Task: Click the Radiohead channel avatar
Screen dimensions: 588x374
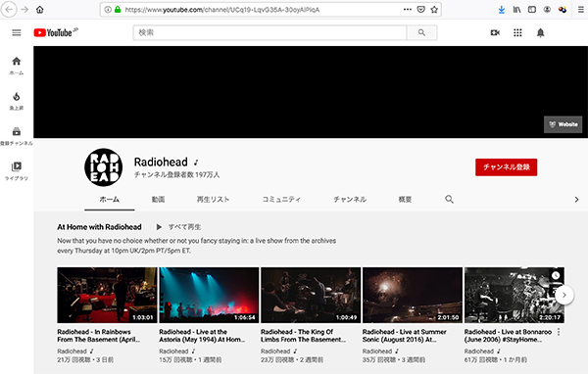Action: [x=104, y=167]
